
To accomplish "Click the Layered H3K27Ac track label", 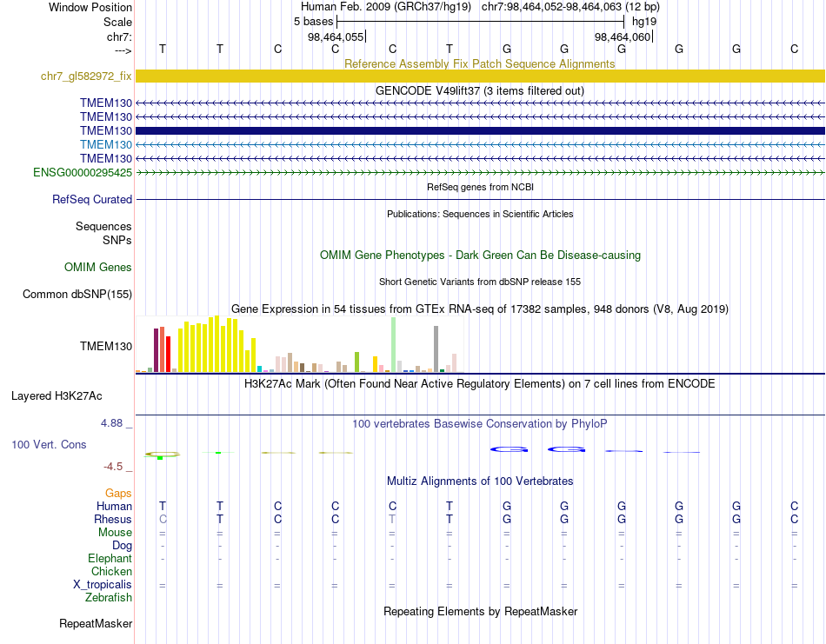I will (x=57, y=396).
